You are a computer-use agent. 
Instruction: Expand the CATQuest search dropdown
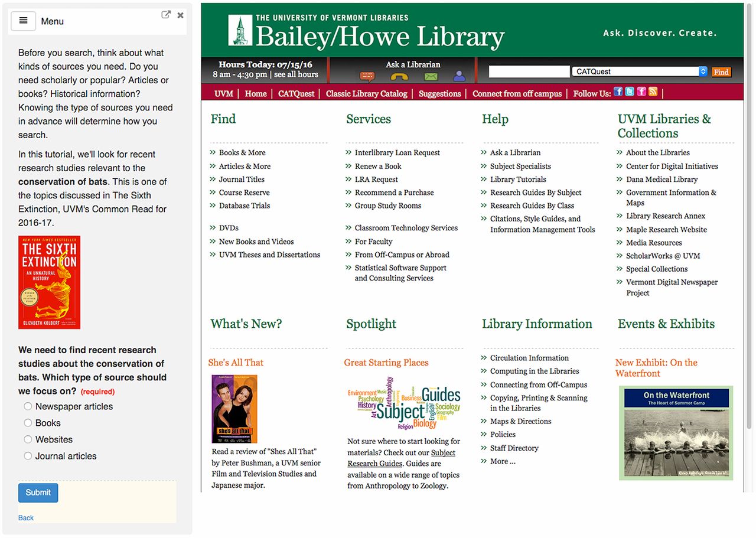pyautogui.click(x=640, y=71)
